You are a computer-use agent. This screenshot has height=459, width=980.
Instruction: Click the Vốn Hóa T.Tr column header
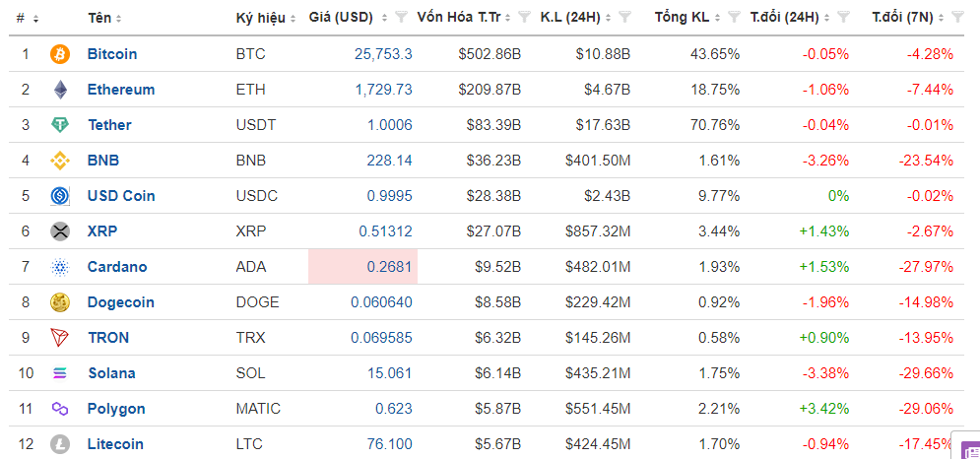[459, 18]
